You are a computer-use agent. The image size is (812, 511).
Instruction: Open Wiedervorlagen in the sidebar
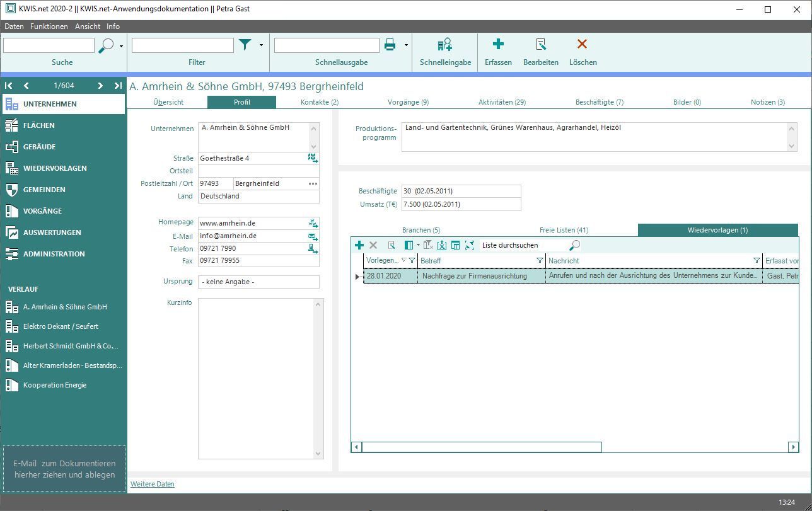(63, 168)
